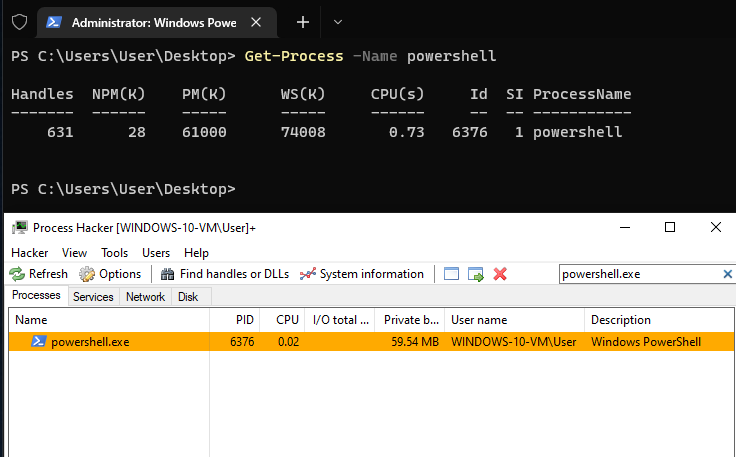Sort by the Private bytes column header
Screen dimensions: 736x457
(x=410, y=320)
